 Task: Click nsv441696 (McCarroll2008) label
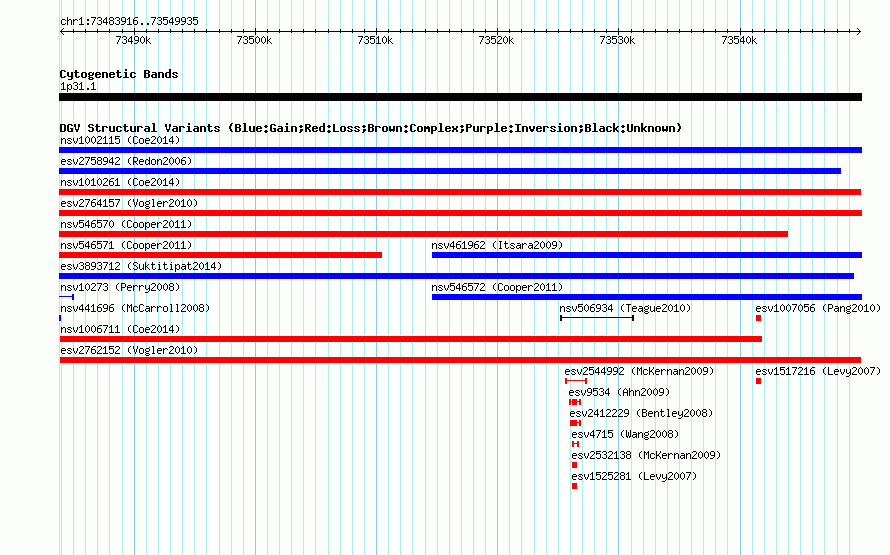pos(135,308)
